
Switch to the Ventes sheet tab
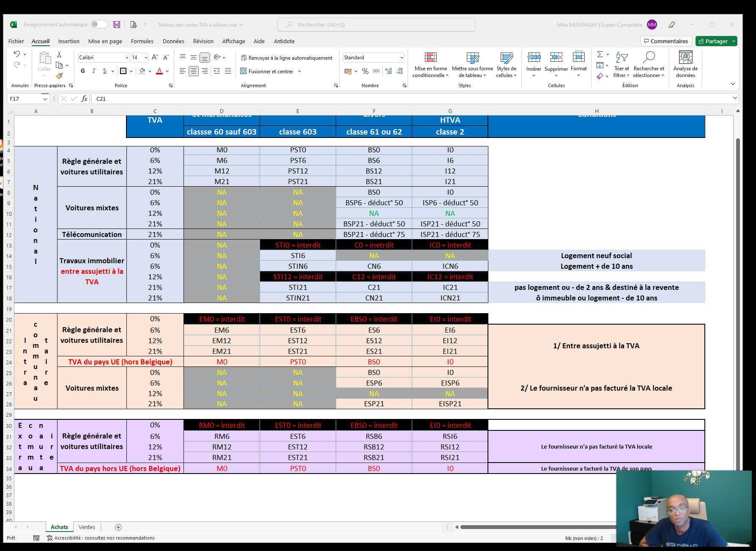click(87, 527)
